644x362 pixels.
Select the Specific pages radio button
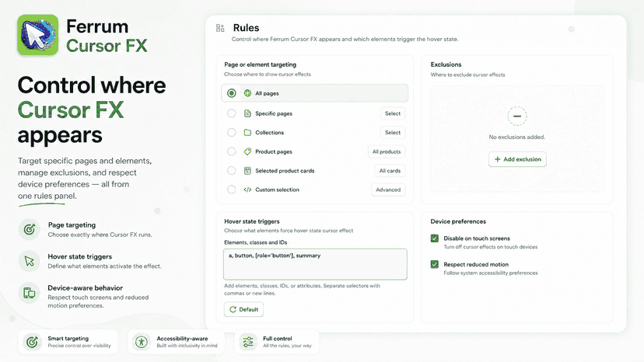pyautogui.click(x=232, y=113)
